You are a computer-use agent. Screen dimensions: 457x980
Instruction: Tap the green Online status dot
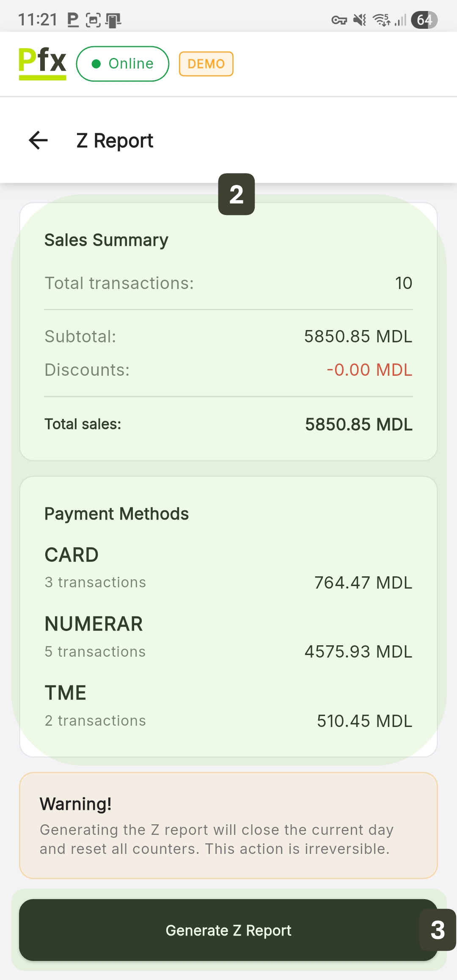point(96,64)
